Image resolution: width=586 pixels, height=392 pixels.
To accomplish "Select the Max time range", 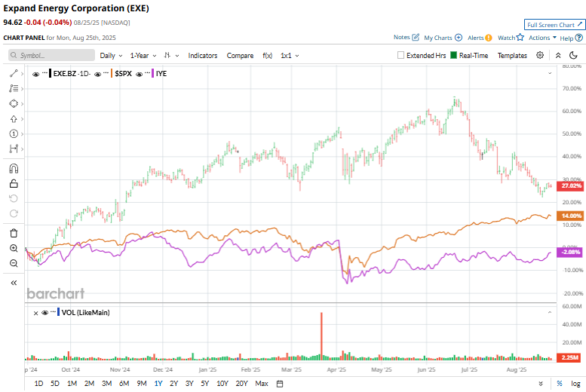I will tap(262, 384).
